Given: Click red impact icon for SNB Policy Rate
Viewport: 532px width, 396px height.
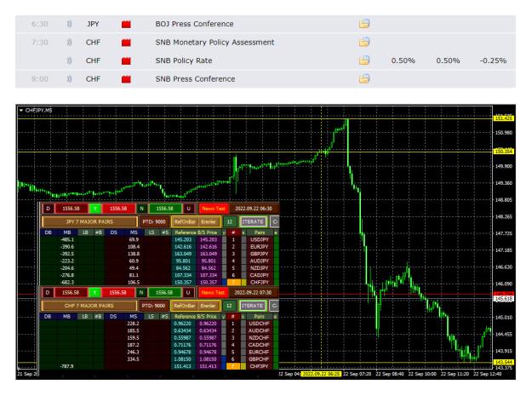Looking at the screenshot, I should coord(126,60).
